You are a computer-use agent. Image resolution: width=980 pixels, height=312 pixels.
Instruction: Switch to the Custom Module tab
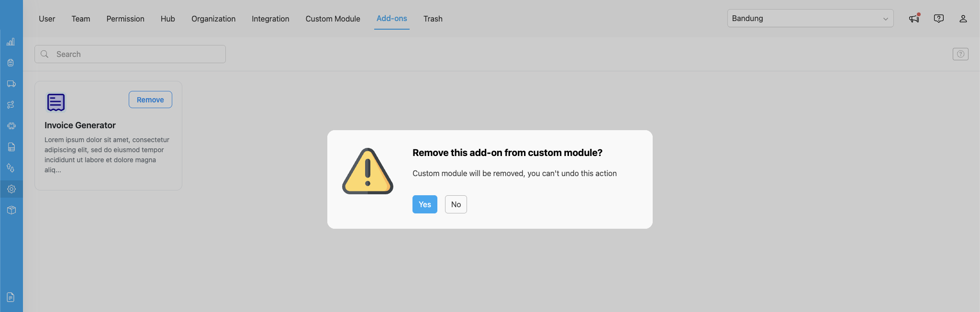333,19
